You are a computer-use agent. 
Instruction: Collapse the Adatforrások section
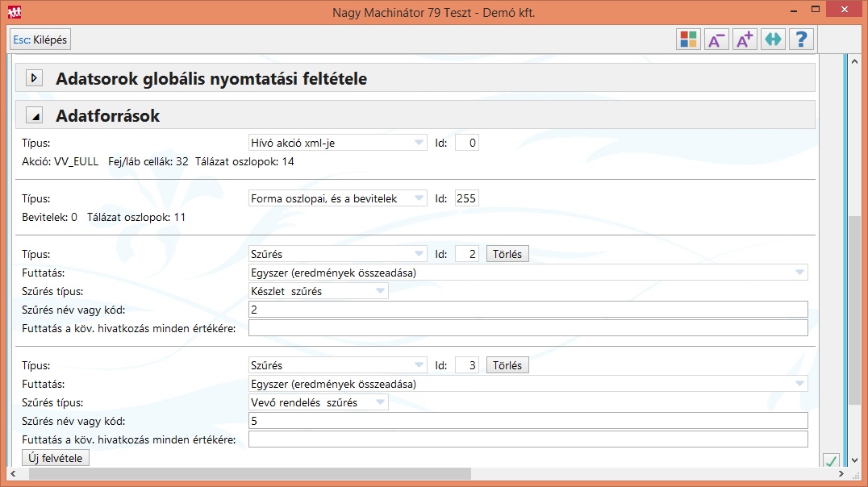click(34, 116)
